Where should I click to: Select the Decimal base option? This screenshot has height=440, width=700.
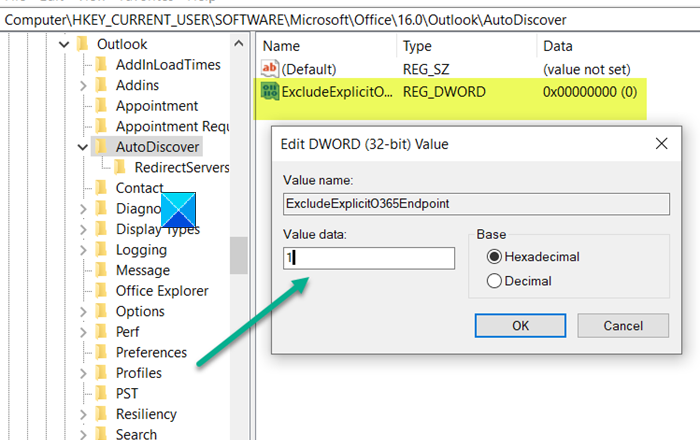point(494,281)
